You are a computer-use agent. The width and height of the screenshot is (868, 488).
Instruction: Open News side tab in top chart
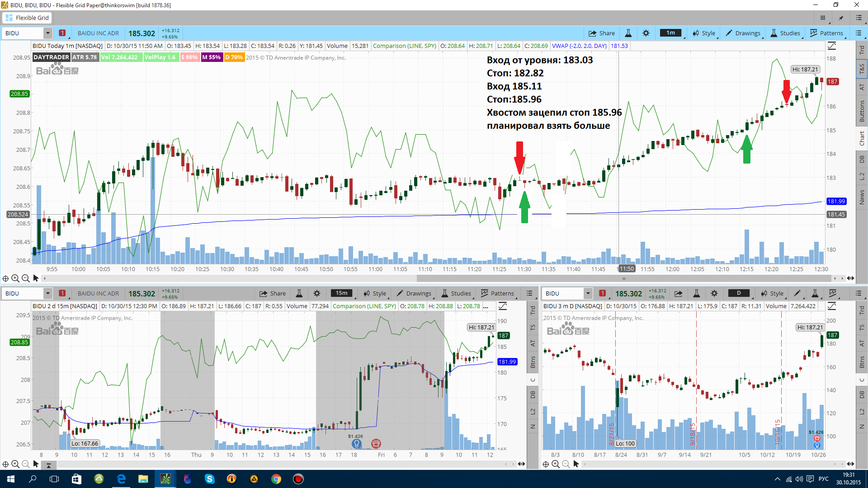coord(862,197)
